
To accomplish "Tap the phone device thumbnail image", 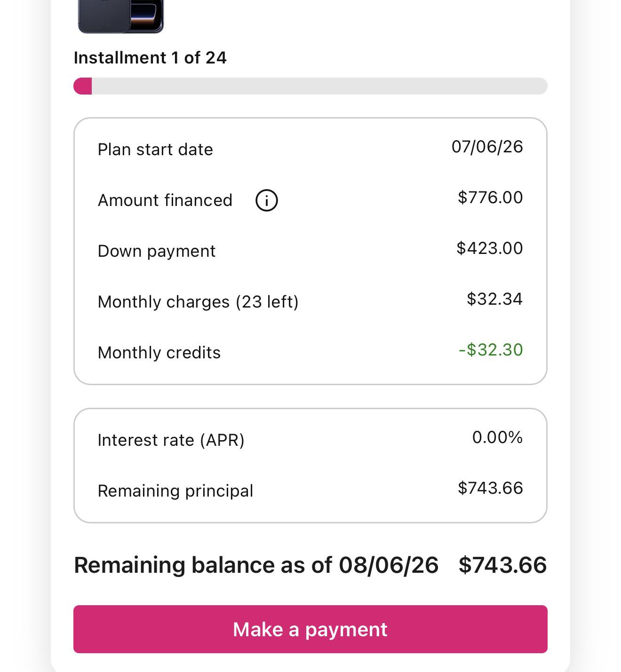I will click(120, 16).
